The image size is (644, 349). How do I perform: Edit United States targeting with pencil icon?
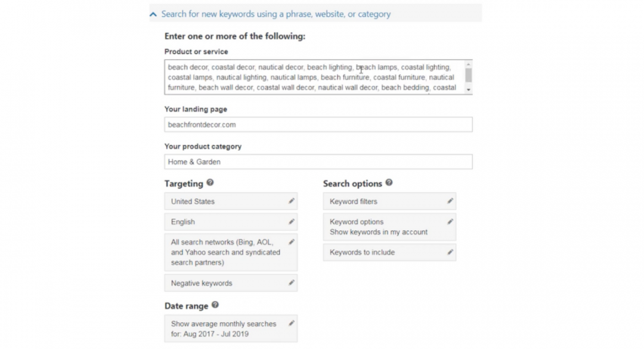click(291, 201)
